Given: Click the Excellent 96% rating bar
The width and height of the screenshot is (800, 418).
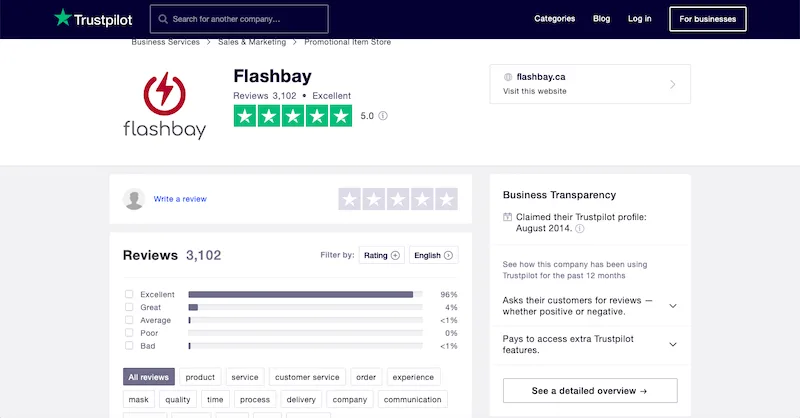Looking at the screenshot, I should [x=305, y=294].
